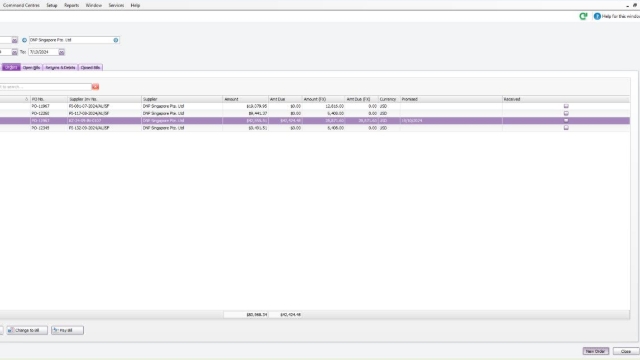The image size is (640, 360).
Task: Sort by Amount column header
Action: (x=245, y=99)
